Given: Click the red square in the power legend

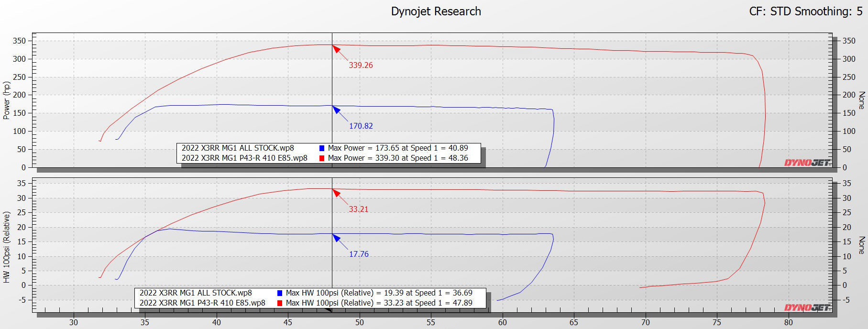Looking at the screenshot, I should tap(322, 158).
